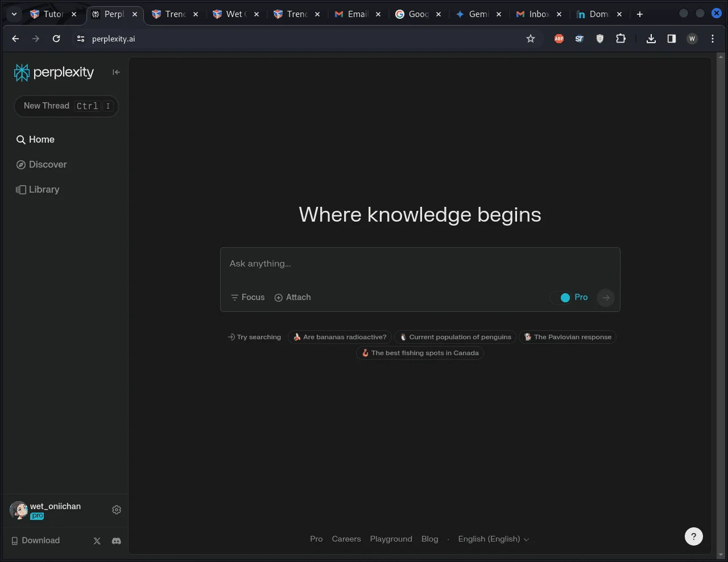Open the Careers footer link
This screenshot has width=728, height=562.
point(346,539)
